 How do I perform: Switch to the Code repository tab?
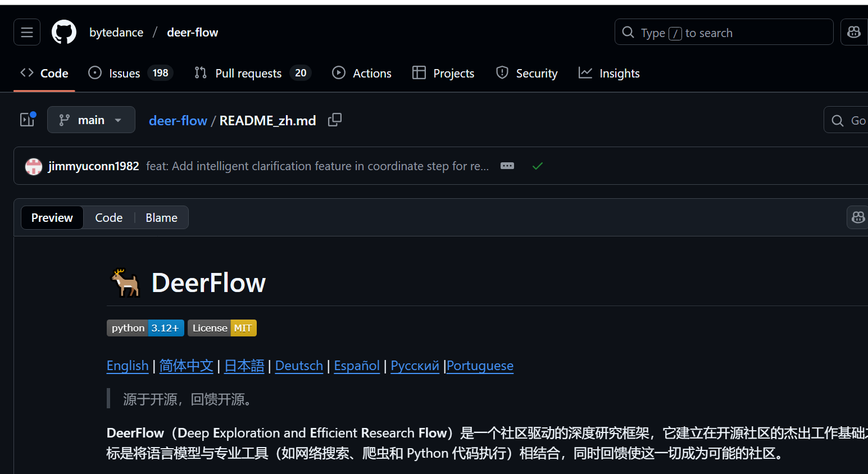point(44,73)
